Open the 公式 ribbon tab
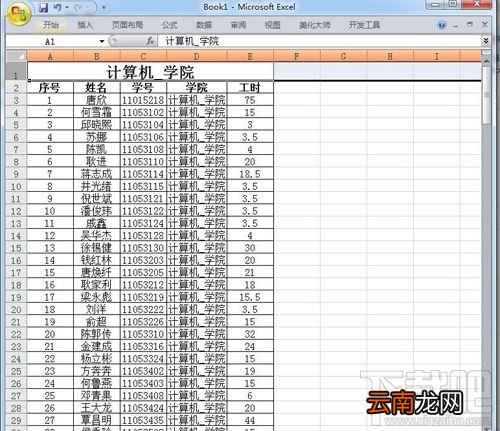The height and width of the screenshot is (431, 500). pos(170,25)
